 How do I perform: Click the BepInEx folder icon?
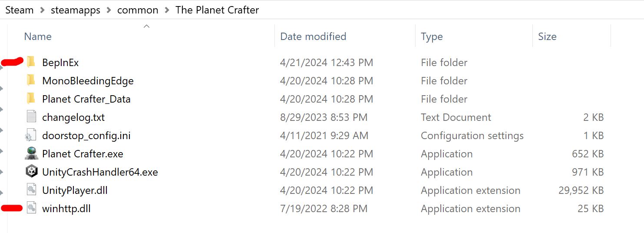click(x=31, y=62)
